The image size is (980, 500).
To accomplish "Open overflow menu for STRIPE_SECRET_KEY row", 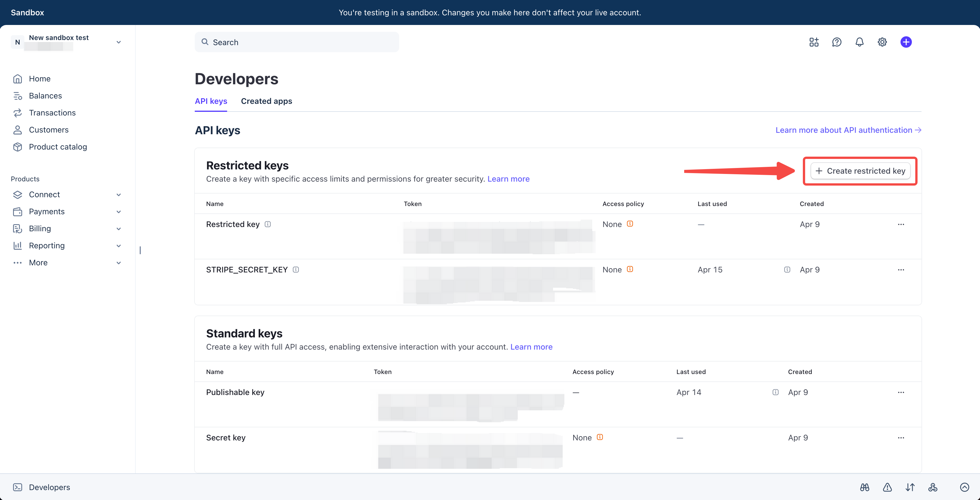I will [901, 270].
